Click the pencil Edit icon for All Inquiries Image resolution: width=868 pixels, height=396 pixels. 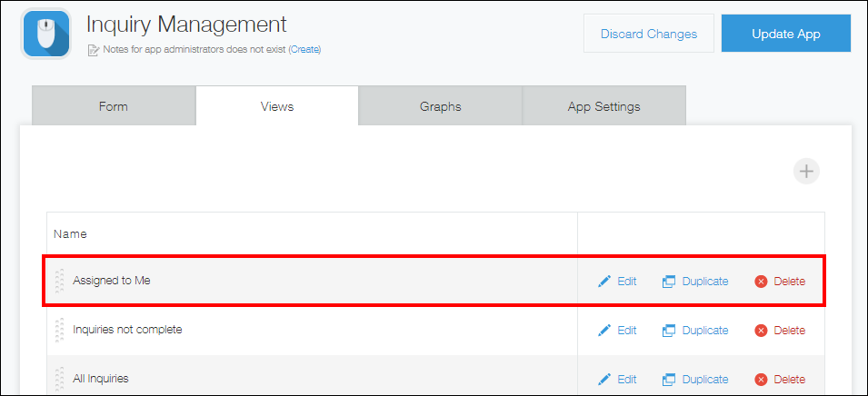point(604,380)
